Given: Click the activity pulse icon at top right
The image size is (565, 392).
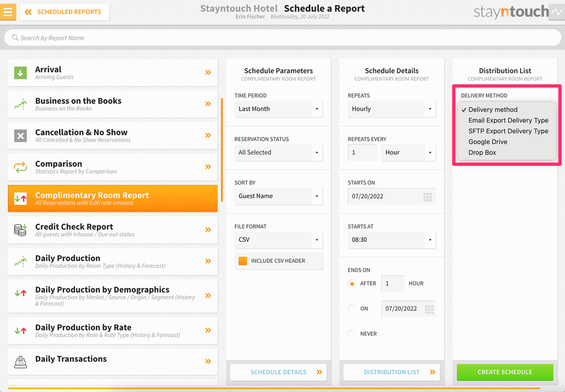Looking at the screenshot, I should tap(557, 12).
